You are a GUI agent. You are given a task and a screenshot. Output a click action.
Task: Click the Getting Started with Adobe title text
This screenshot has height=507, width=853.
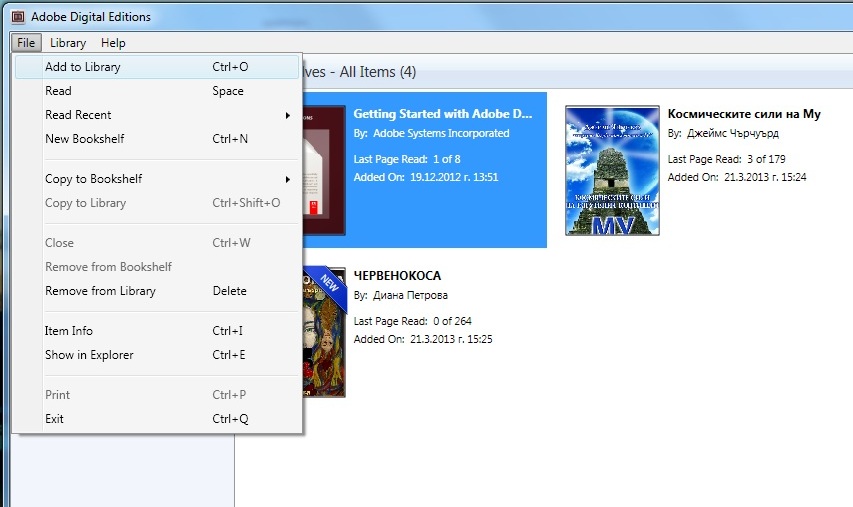point(443,113)
